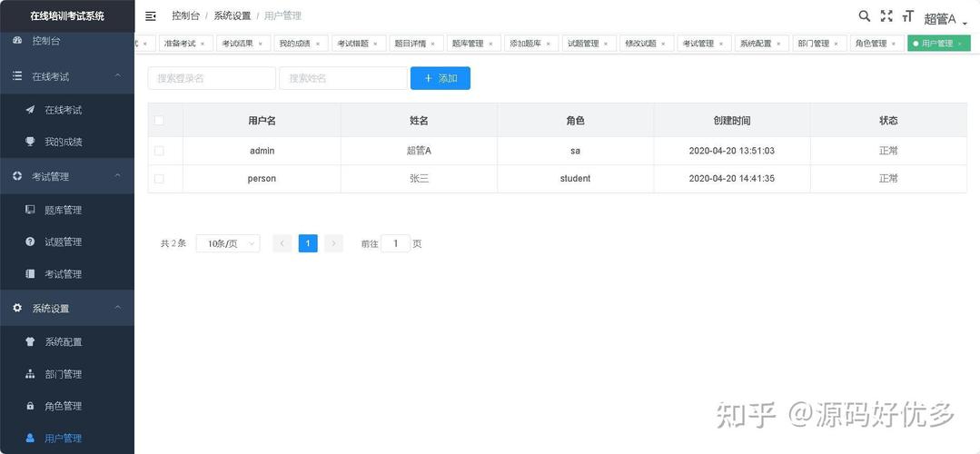Click the 前往 page number input
980x454 pixels.
coord(396,243)
